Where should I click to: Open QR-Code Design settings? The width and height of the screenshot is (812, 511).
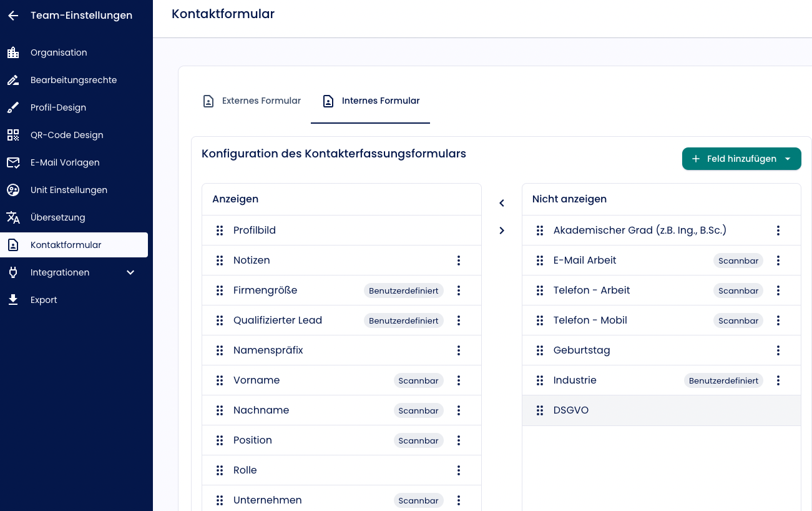click(74, 135)
